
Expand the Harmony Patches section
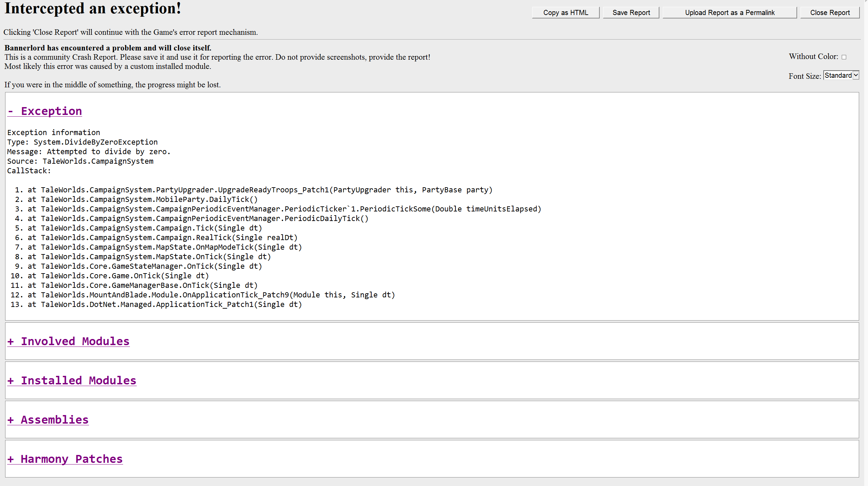pyautogui.click(x=65, y=459)
